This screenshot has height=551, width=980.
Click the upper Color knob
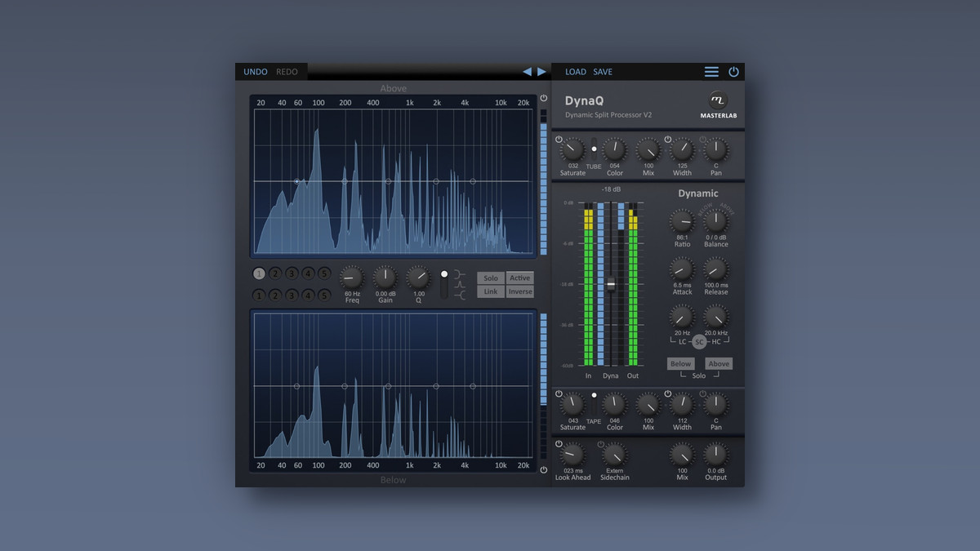pyautogui.click(x=614, y=149)
